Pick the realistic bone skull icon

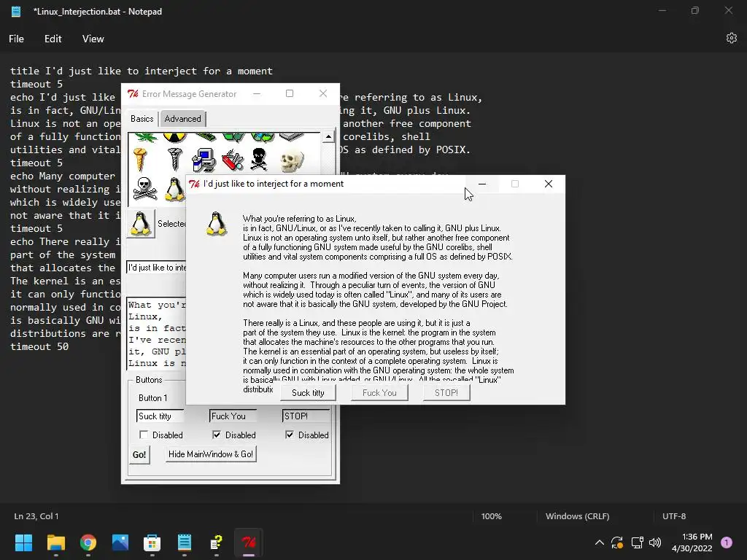coord(291,160)
